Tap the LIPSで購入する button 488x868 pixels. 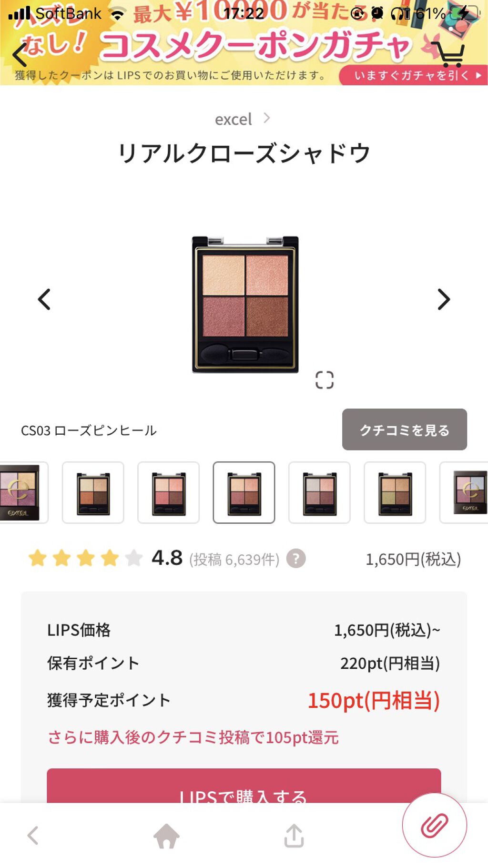tap(244, 786)
